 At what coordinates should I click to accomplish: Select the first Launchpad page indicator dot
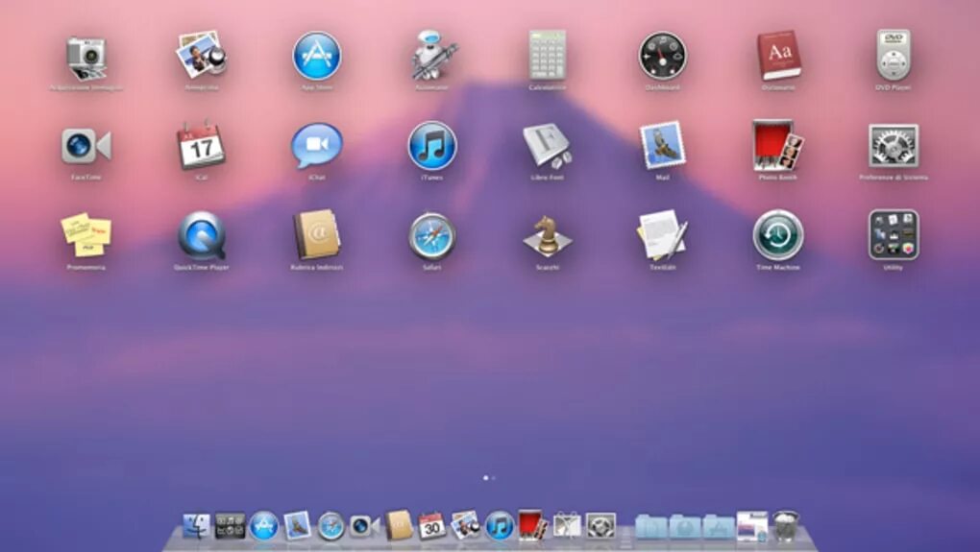485,478
